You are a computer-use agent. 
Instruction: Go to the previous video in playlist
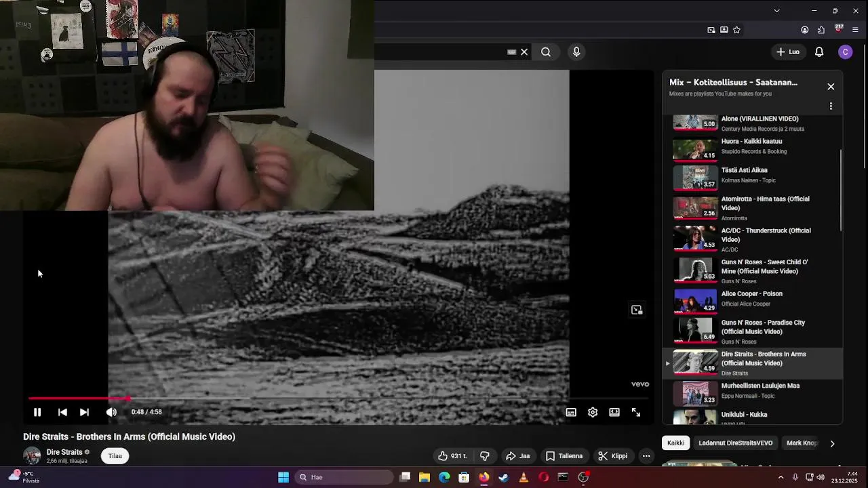click(62, 412)
